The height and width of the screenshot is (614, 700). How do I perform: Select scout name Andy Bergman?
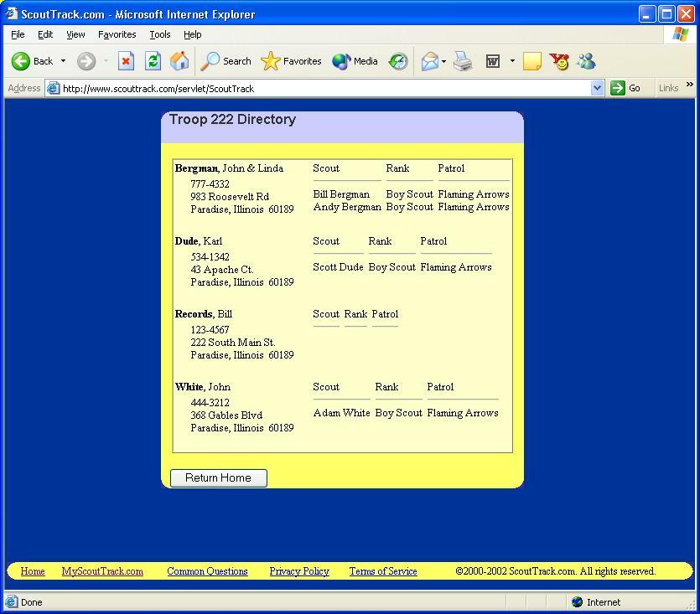347,207
